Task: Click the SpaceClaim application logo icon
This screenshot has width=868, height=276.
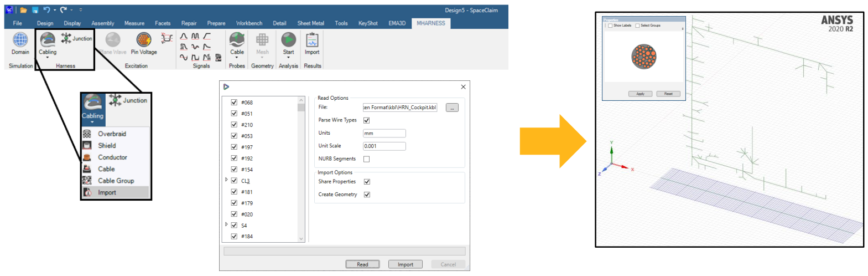Action: click(x=9, y=10)
